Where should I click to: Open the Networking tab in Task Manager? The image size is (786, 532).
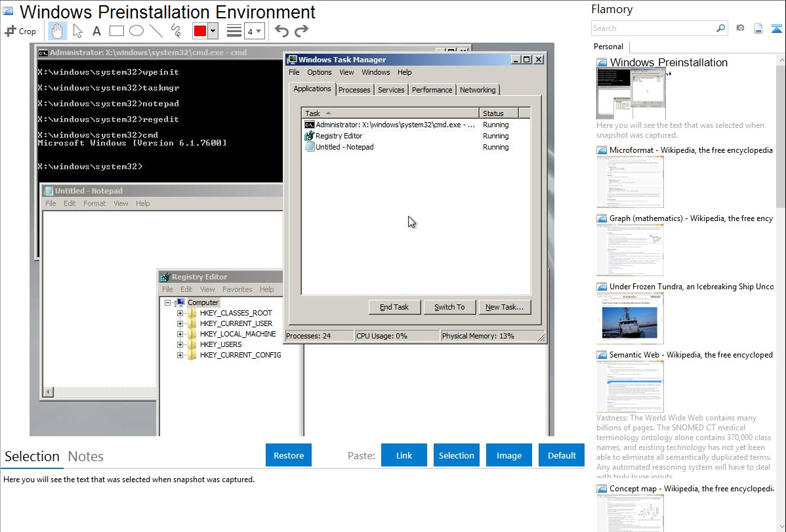tap(478, 90)
